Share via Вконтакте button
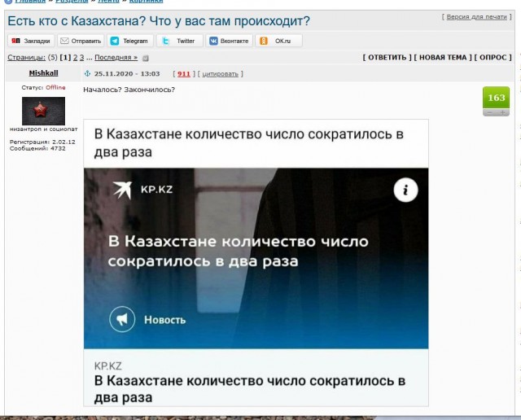The width and height of the screenshot is (521, 420). 230,41
